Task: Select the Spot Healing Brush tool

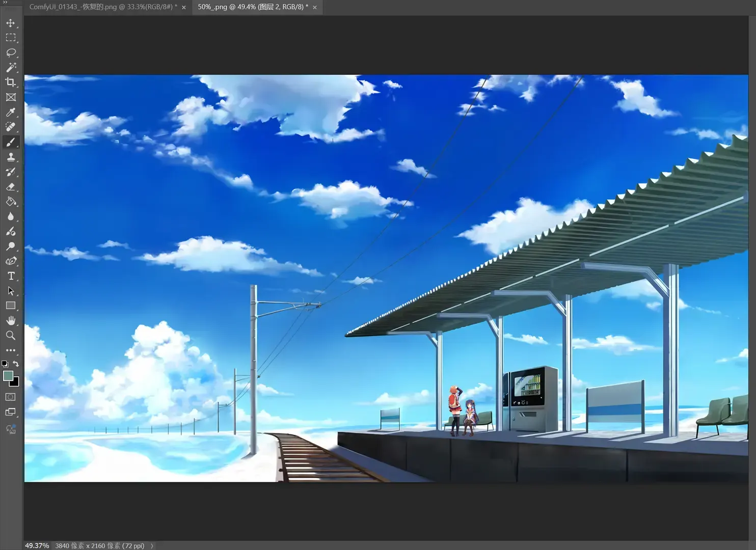Action: (11, 127)
